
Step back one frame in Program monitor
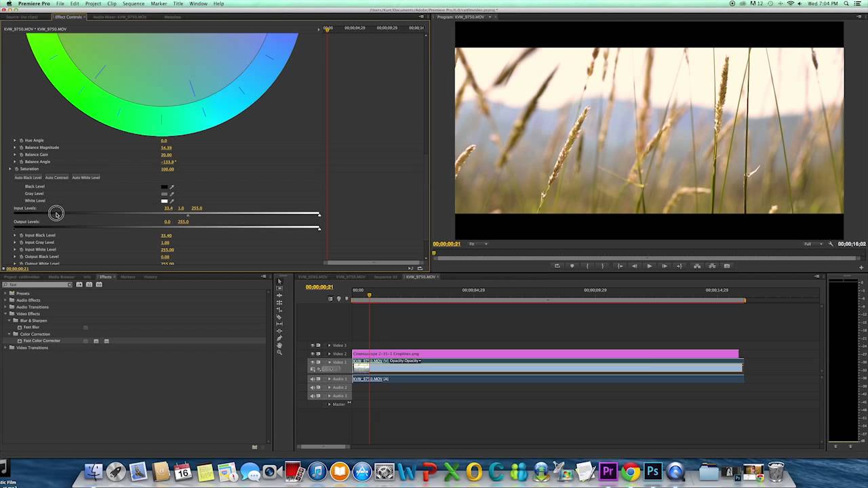pyautogui.click(x=634, y=266)
